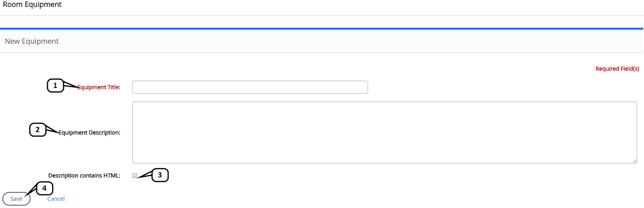The height and width of the screenshot is (208, 644).
Task: Click callout marker number 1
Action: click(56, 86)
